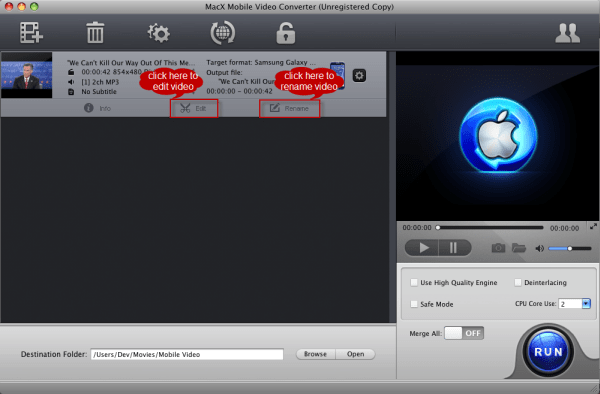Screen dimensions: 600x394
Task: Click the Add Video film icon
Action: [31, 33]
